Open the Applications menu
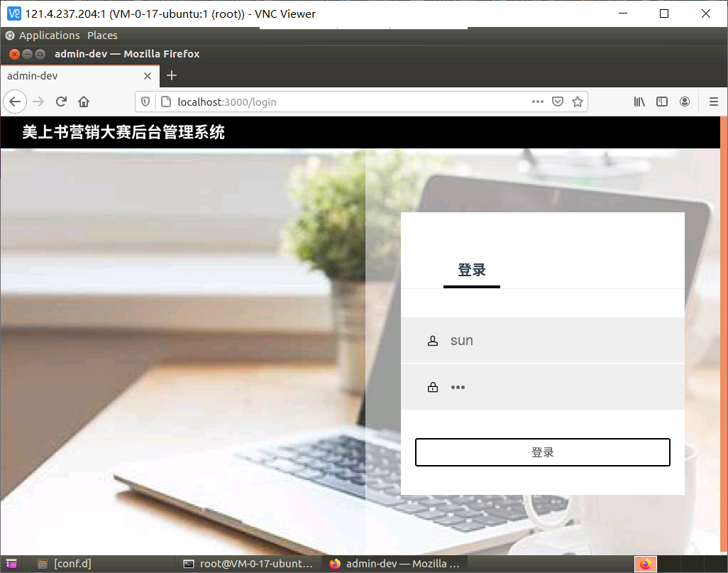Image resolution: width=728 pixels, height=573 pixels. pyautogui.click(x=49, y=36)
